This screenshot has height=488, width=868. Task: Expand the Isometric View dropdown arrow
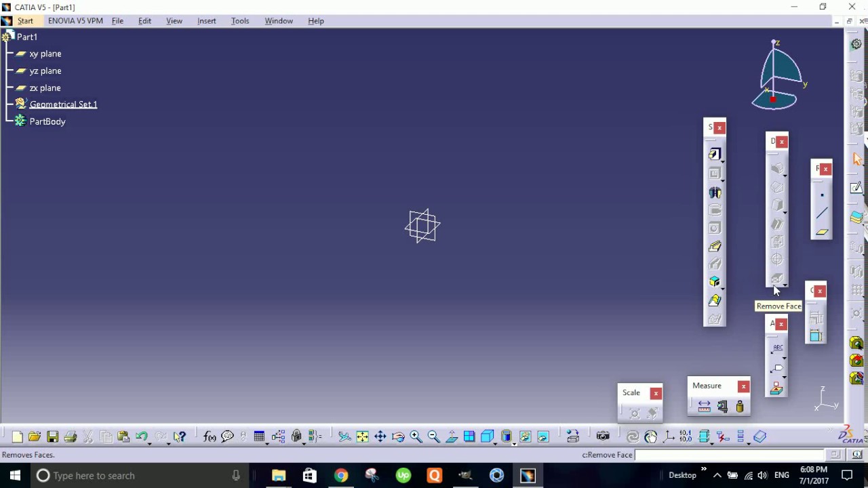tap(495, 443)
